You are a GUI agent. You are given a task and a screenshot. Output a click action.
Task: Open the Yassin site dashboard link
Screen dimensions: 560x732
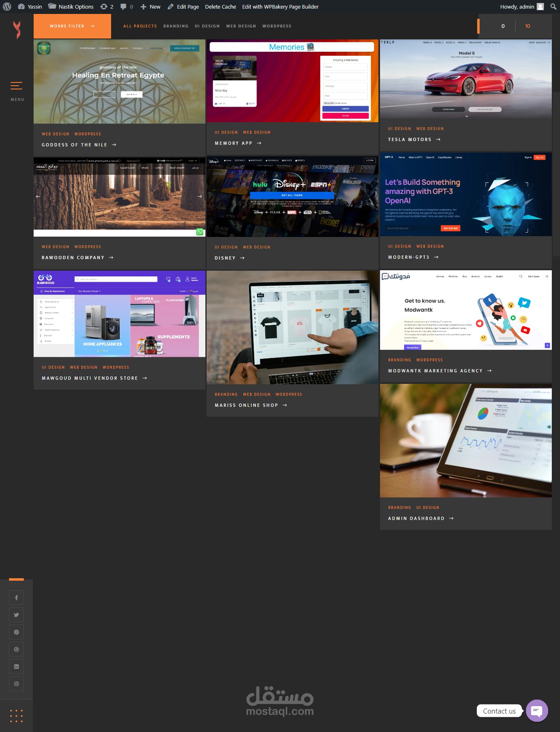[x=30, y=7]
